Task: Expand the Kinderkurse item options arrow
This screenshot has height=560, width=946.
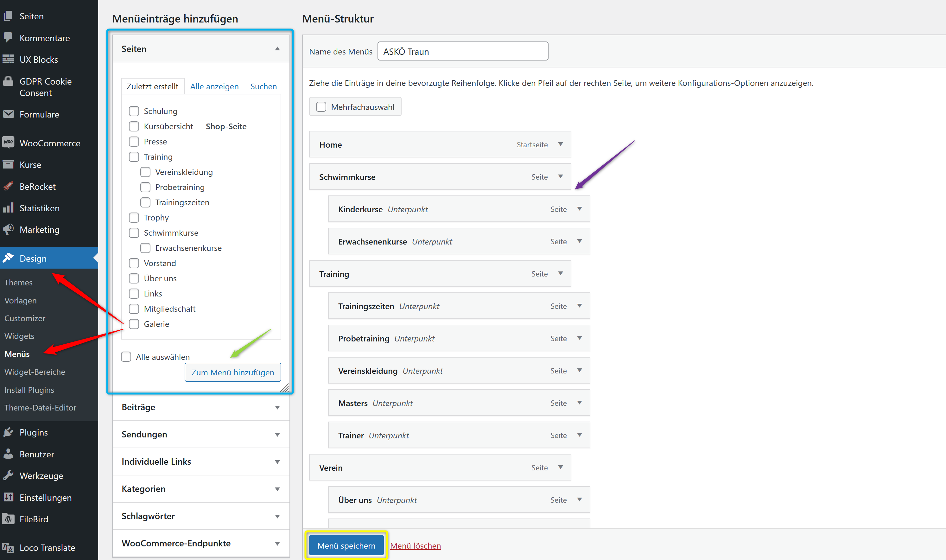Action: coord(579,209)
